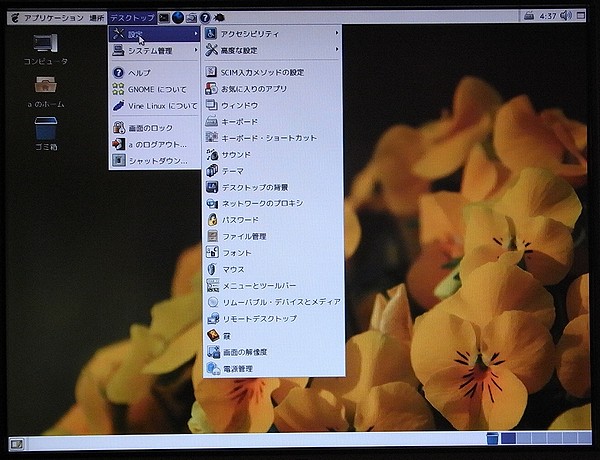Launch the terminal from panel icon
600x460 pixels.
coord(164,18)
